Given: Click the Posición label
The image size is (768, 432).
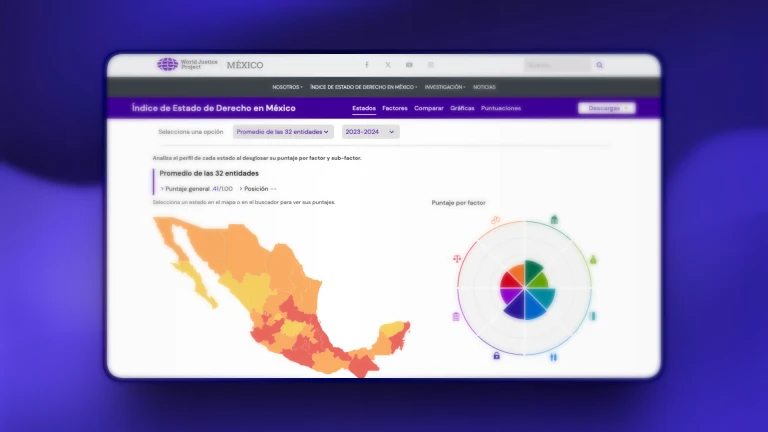Looking at the screenshot, I should (256, 189).
